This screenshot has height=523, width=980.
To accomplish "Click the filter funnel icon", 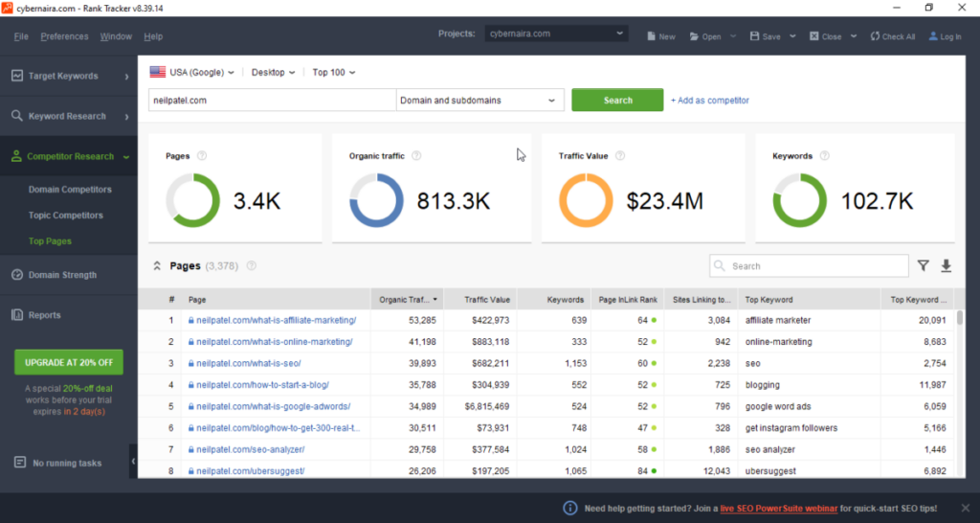I will point(923,266).
